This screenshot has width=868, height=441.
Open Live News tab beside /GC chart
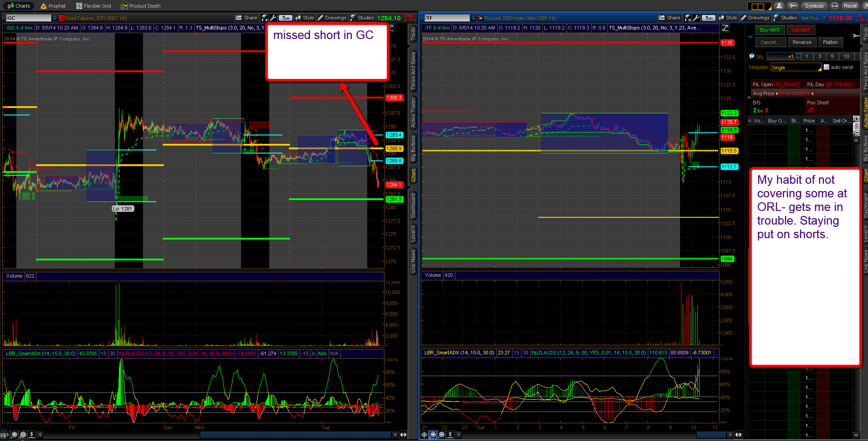[x=413, y=261]
